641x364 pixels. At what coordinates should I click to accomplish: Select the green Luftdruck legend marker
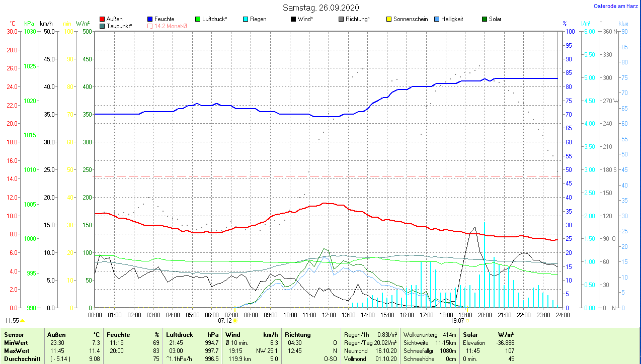[198, 20]
